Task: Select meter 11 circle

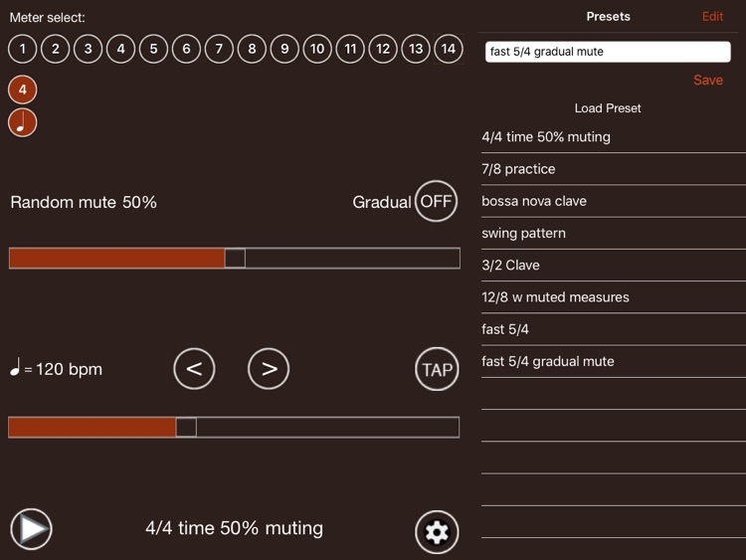Action: pyautogui.click(x=350, y=49)
